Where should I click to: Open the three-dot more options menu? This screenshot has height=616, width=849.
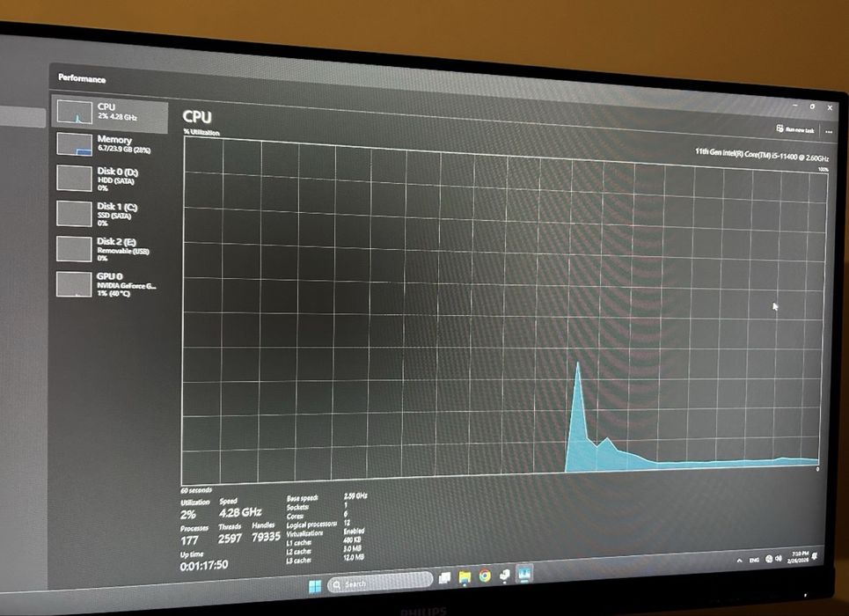click(x=829, y=132)
